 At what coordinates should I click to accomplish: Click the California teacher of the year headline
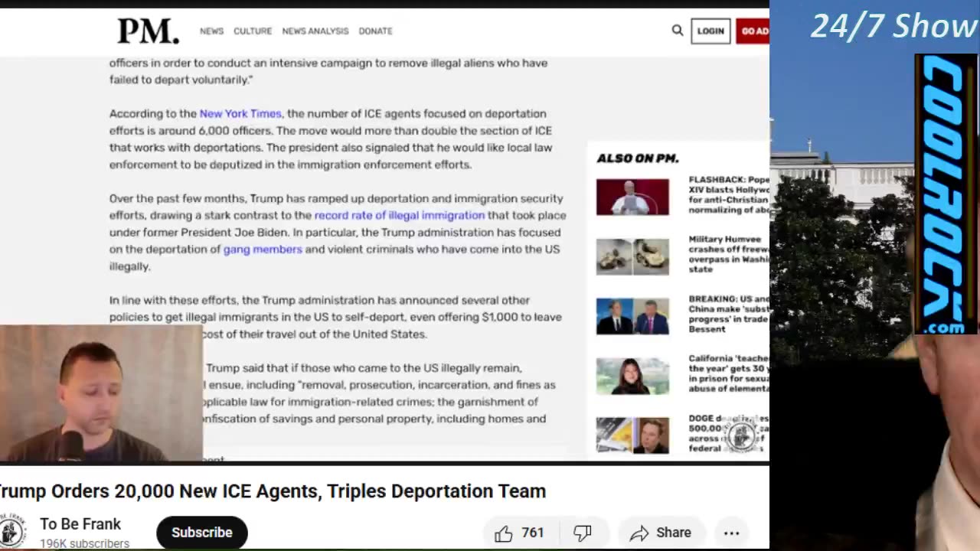[x=729, y=373]
